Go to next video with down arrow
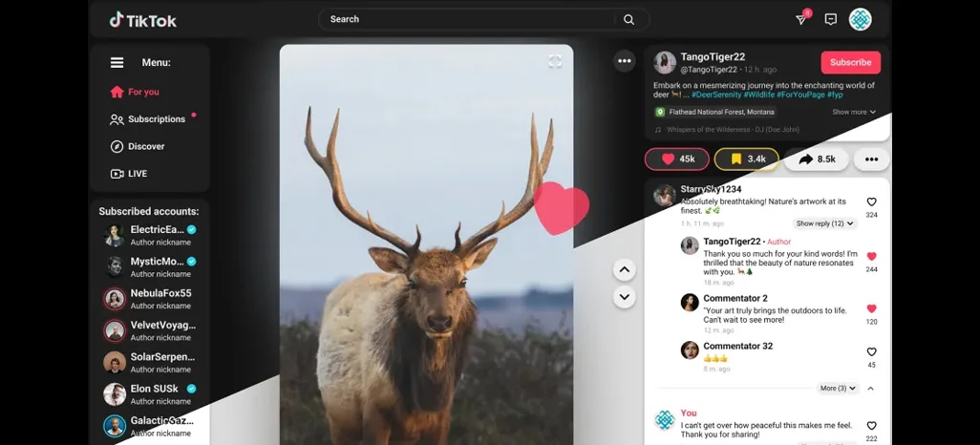 (624, 296)
